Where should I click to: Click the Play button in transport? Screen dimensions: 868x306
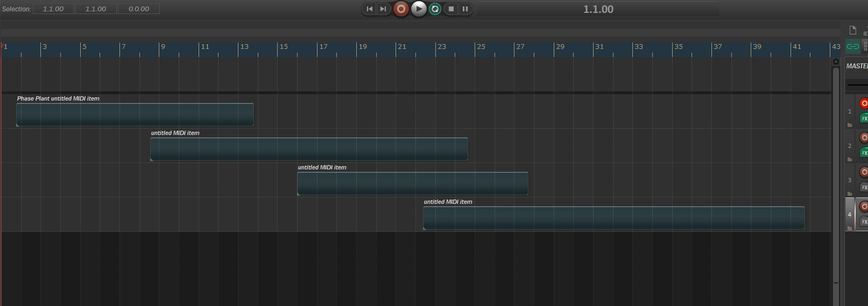pos(419,9)
